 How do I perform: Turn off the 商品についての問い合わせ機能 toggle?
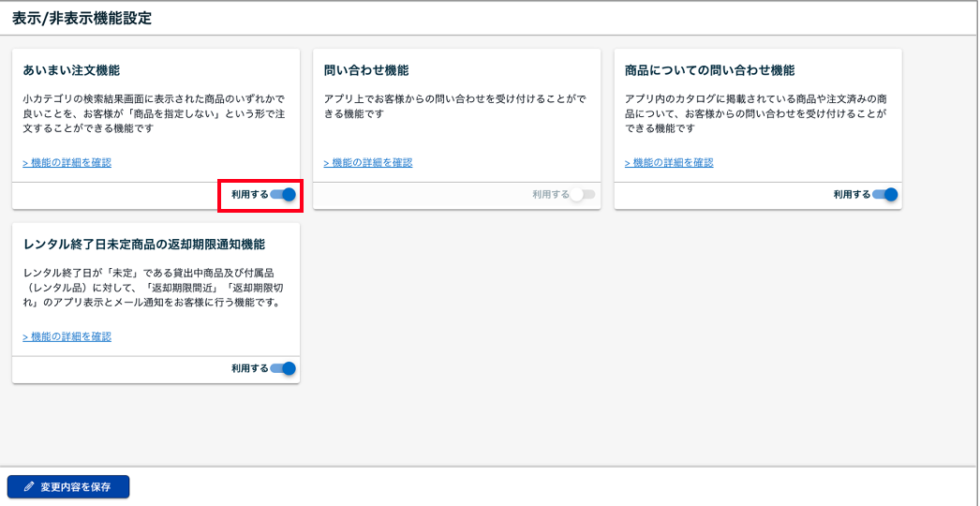tap(884, 195)
